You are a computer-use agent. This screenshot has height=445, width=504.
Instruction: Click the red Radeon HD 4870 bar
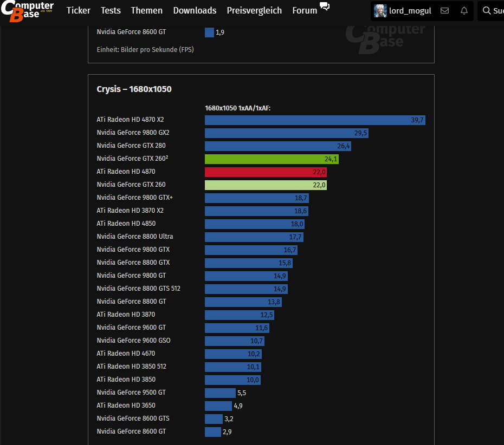click(x=266, y=172)
